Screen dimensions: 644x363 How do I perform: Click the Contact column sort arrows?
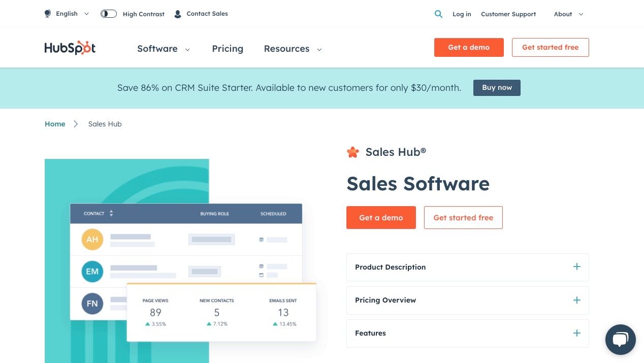click(111, 213)
